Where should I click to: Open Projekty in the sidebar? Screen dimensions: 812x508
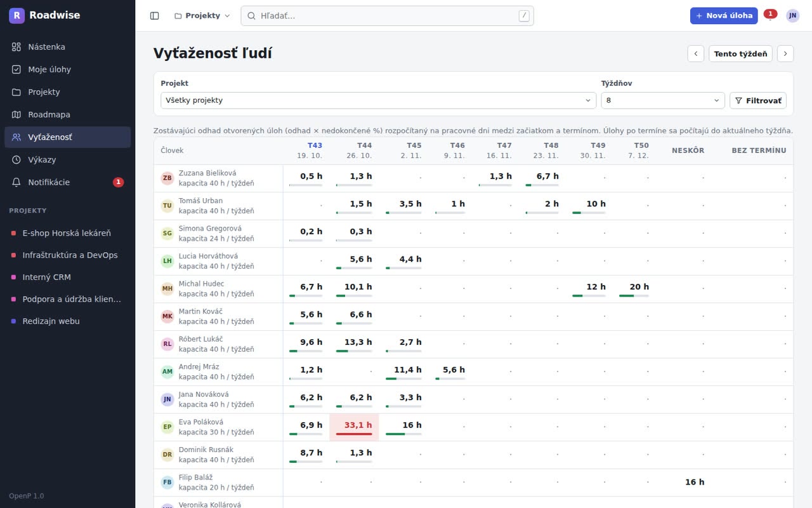click(67, 92)
